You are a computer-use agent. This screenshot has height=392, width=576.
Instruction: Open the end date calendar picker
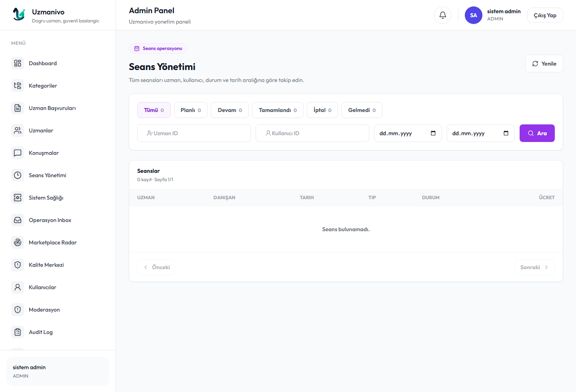(x=506, y=133)
